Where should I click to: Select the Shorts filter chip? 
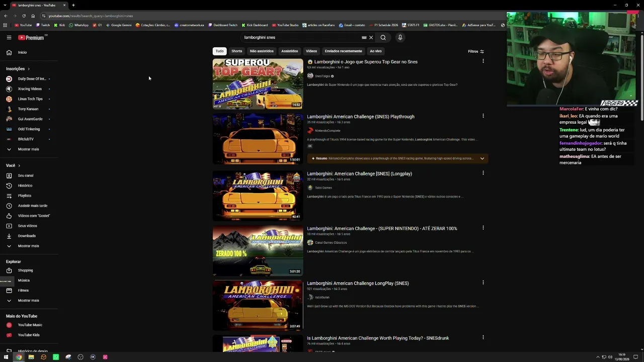[236, 51]
